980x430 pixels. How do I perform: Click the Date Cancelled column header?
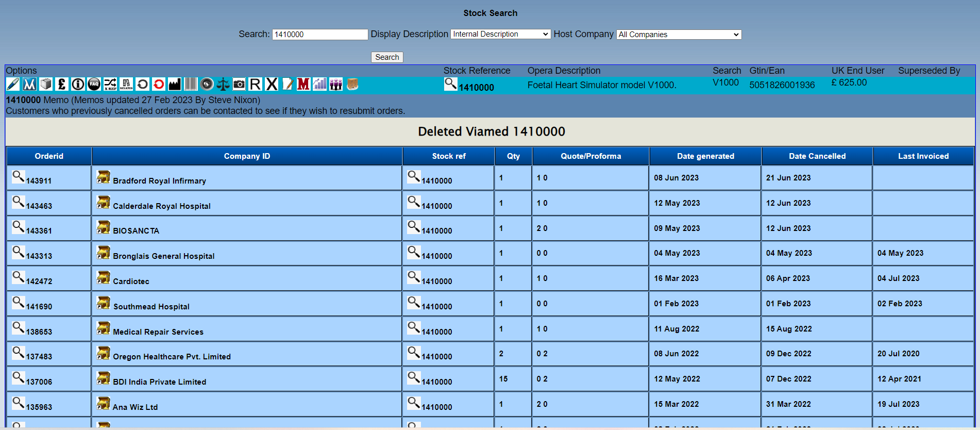coord(817,156)
